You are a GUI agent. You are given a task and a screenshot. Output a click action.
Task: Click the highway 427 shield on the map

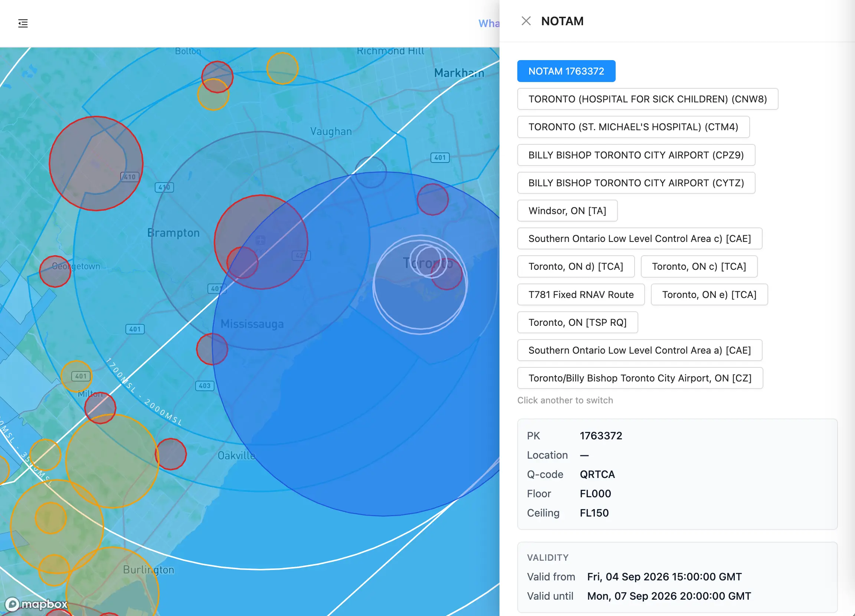[x=301, y=256]
